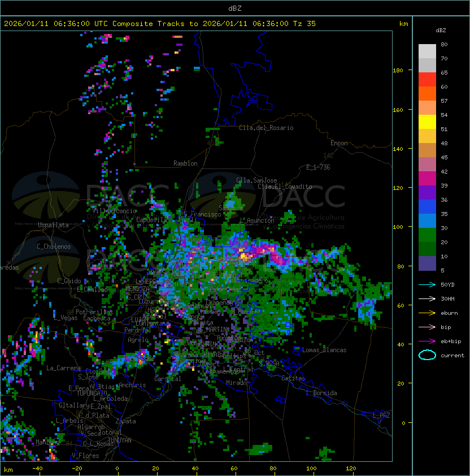This screenshot has width=470, height=476.
Task: Click the x-axis -20 km tick label
Action: 77,469
